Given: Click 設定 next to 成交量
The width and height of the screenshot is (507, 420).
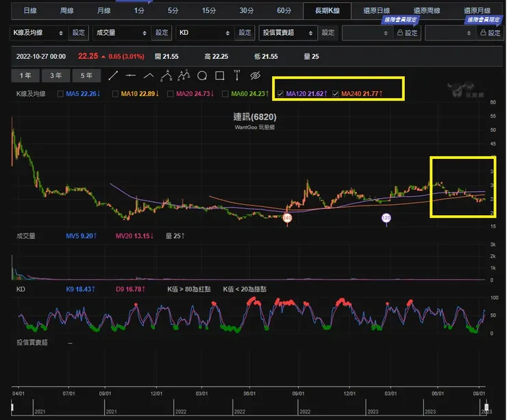Looking at the screenshot, I should coord(162,33).
